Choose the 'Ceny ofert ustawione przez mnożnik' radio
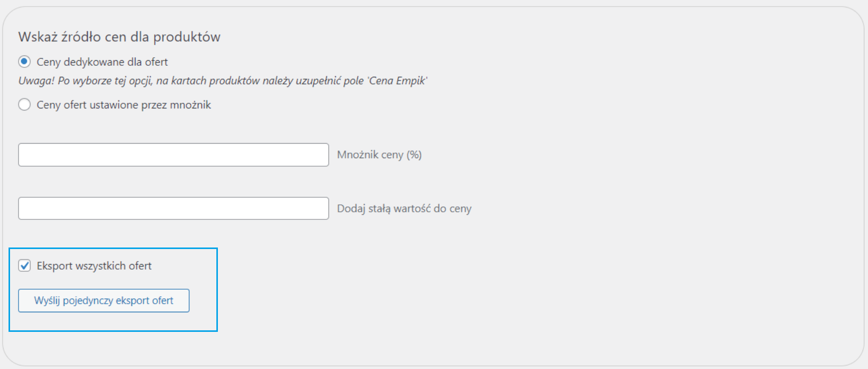868x369 pixels. click(x=24, y=105)
